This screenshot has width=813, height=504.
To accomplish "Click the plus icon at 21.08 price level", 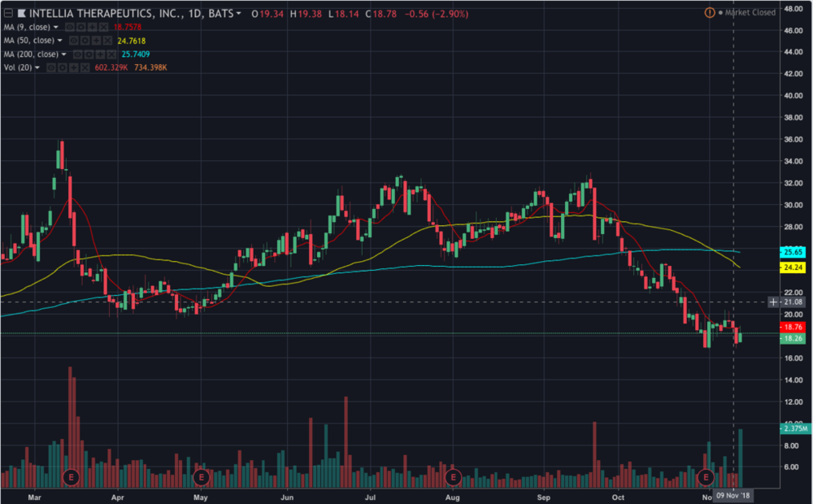I will pos(772,302).
